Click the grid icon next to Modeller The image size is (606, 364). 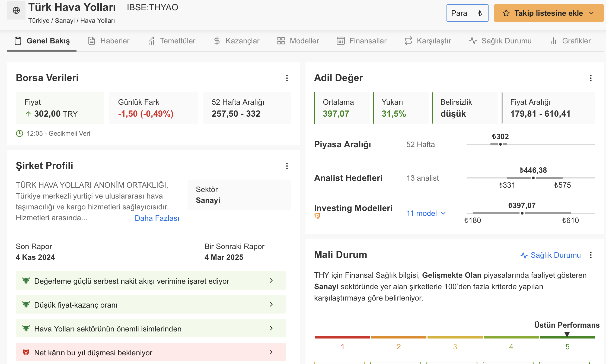[x=281, y=41]
